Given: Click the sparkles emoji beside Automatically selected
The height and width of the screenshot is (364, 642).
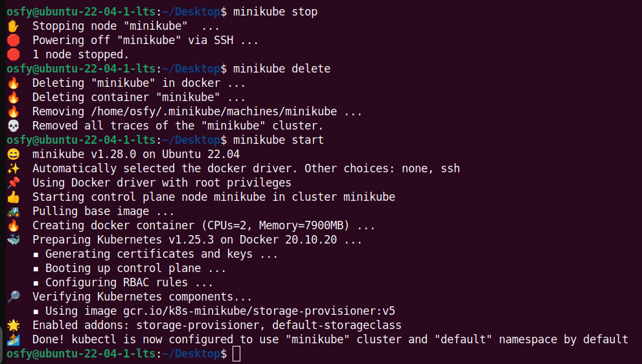Looking at the screenshot, I should (13, 168).
